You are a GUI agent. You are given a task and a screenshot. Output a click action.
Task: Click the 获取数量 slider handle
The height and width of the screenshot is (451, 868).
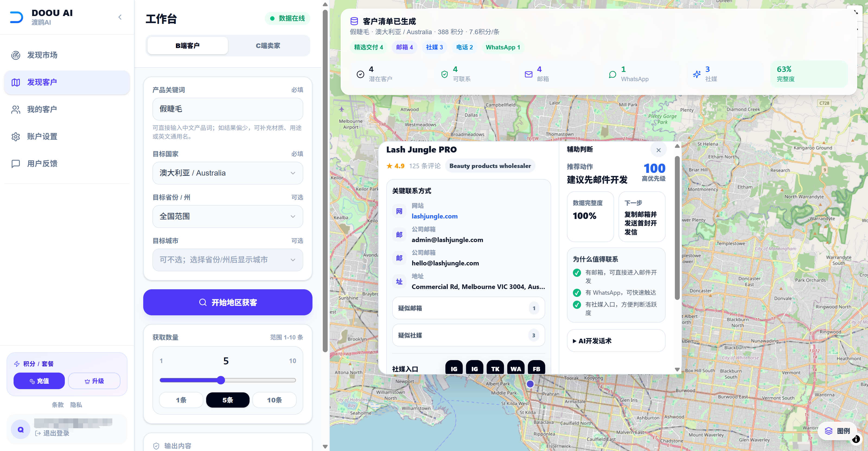221,380
